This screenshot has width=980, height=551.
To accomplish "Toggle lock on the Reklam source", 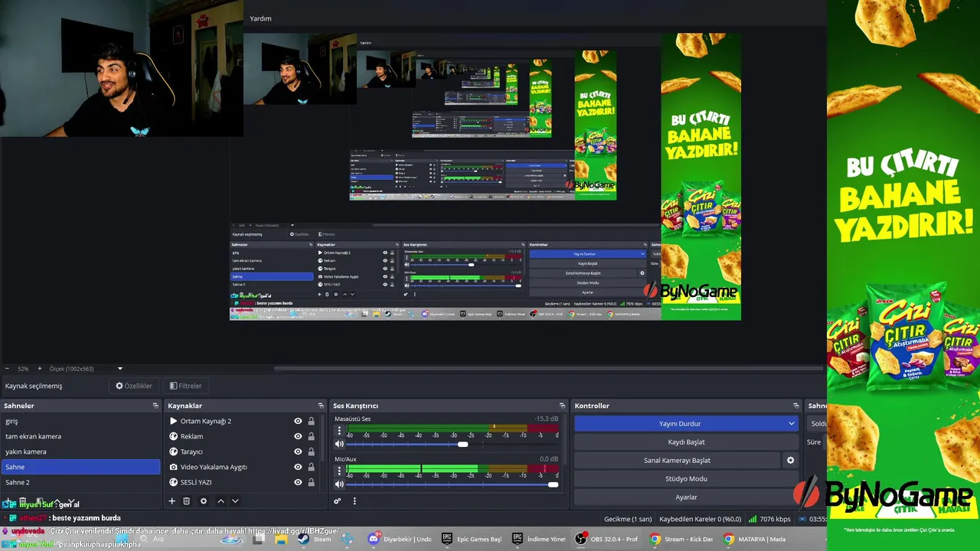I will click(x=311, y=436).
